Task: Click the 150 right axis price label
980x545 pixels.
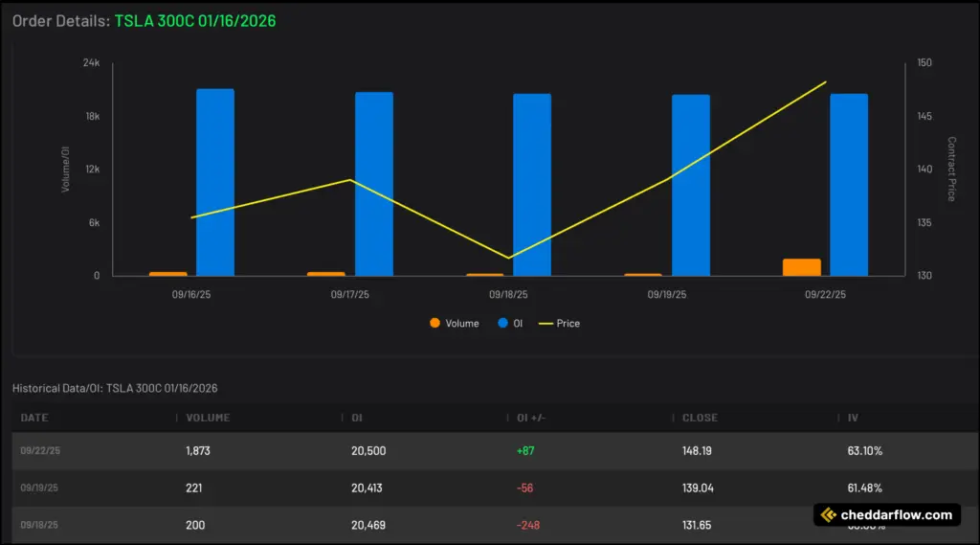Action: [924, 62]
